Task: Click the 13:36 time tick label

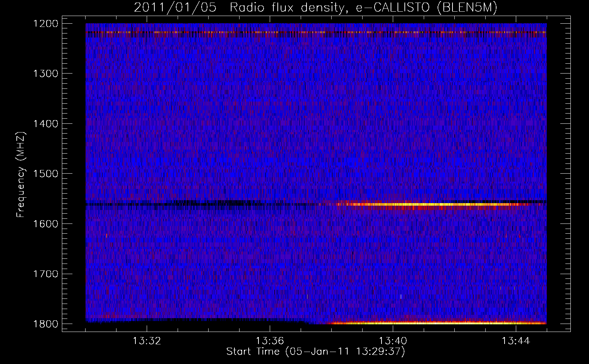Action: [x=270, y=341]
